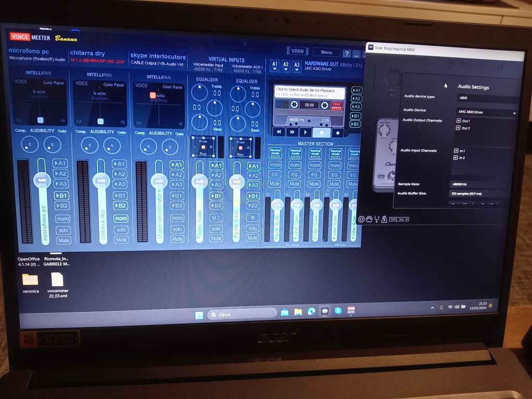Click the skype interlocutore fader knob

click(x=159, y=180)
